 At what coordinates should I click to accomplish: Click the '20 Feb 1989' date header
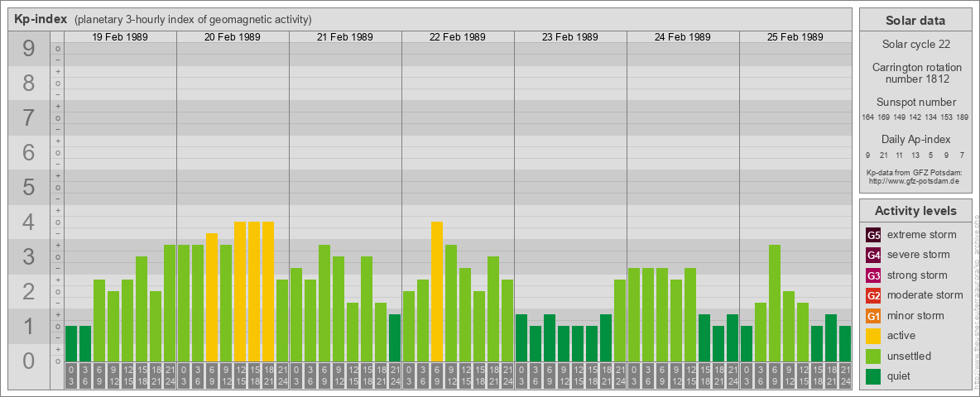pyautogui.click(x=233, y=37)
